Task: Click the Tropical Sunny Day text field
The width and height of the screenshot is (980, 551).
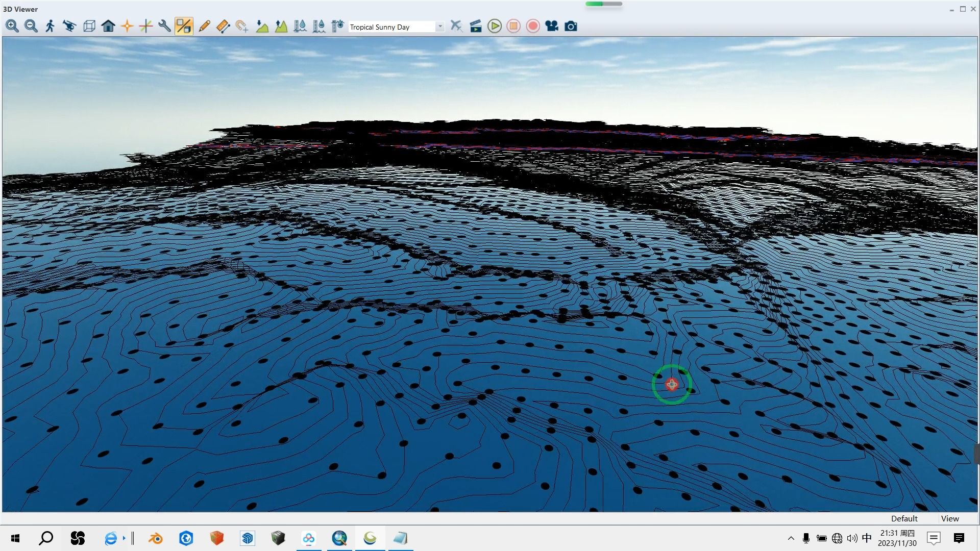Action: click(x=391, y=27)
